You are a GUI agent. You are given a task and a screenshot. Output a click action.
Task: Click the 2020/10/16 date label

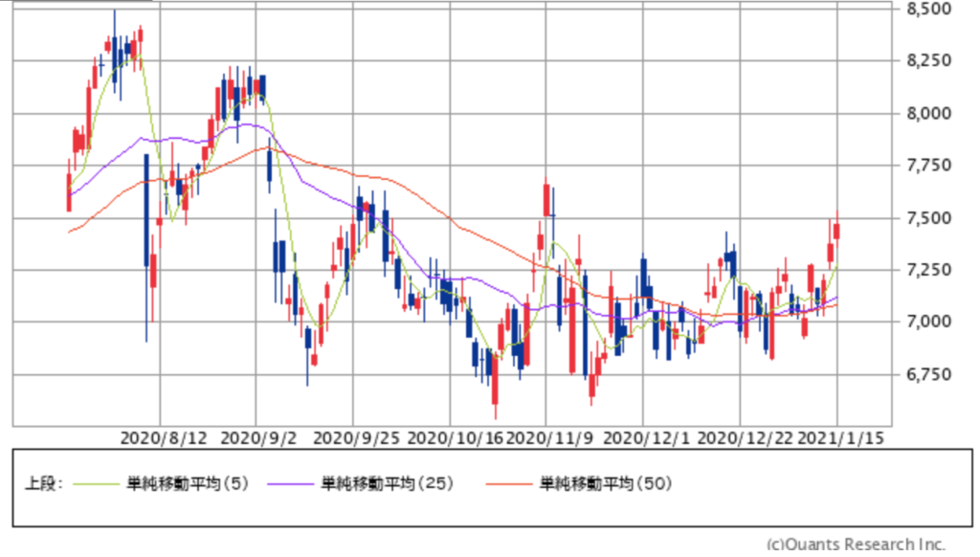pos(455,437)
